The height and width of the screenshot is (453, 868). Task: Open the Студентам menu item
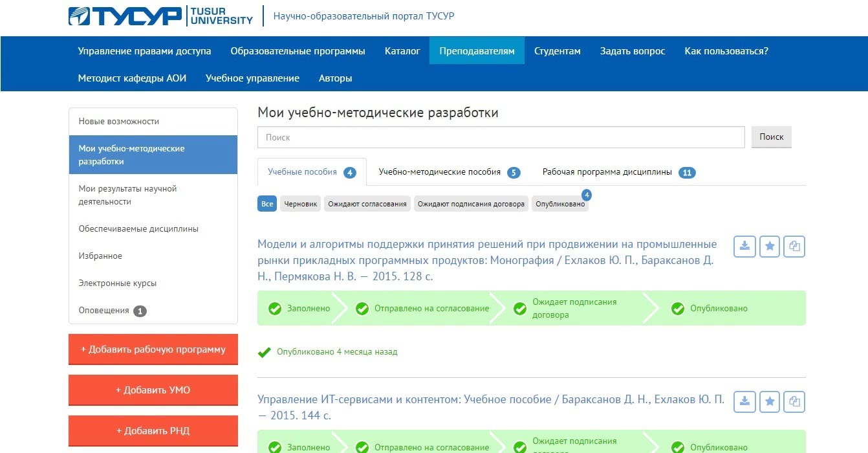pyautogui.click(x=557, y=51)
